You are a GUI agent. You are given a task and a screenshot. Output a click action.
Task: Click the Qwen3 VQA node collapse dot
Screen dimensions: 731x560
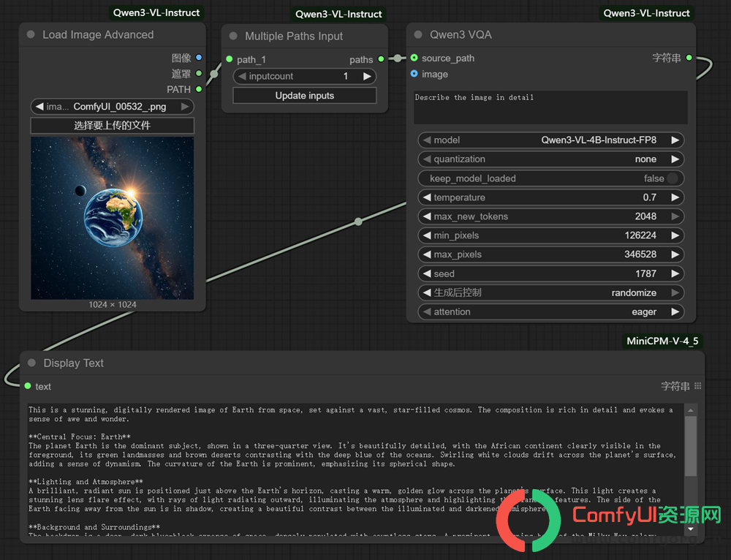coord(418,34)
